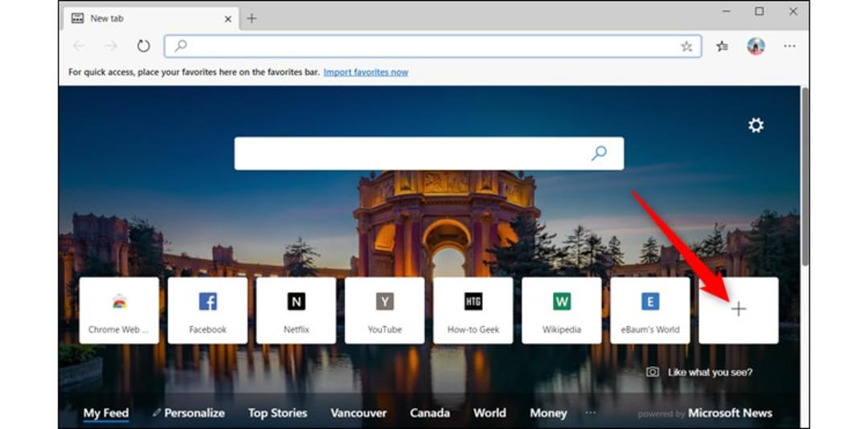Click Import favorites now link
Viewport: 868px width, 429px height.
click(366, 72)
